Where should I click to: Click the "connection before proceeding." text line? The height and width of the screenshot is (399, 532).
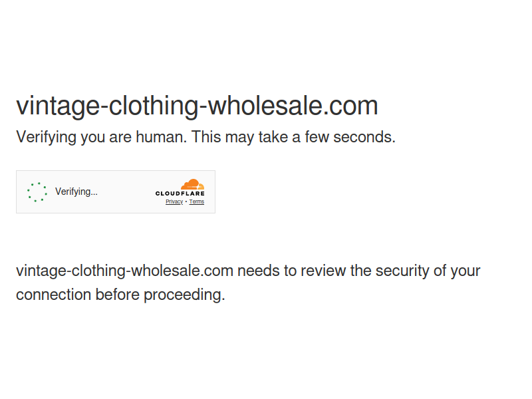120,295
